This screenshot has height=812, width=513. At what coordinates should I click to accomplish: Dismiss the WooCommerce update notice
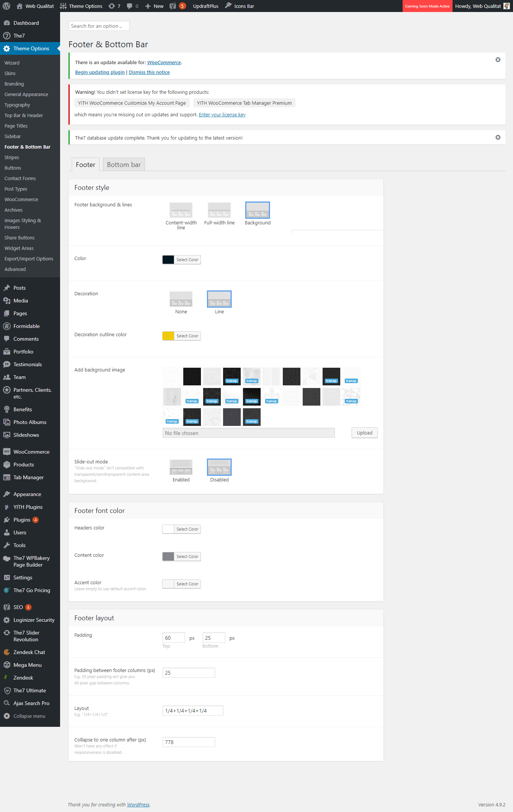coord(498,60)
